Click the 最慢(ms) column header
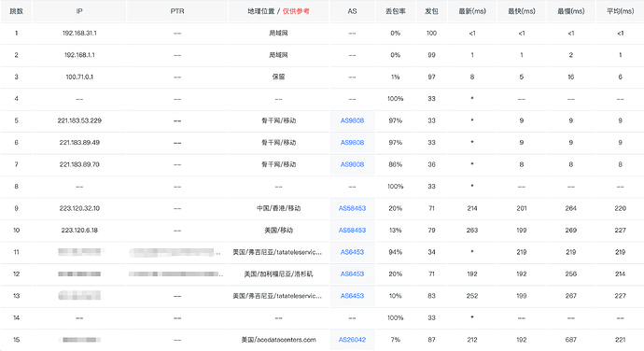Screen dimensions: 644x351 pyautogui.click(x=571, y=11)
